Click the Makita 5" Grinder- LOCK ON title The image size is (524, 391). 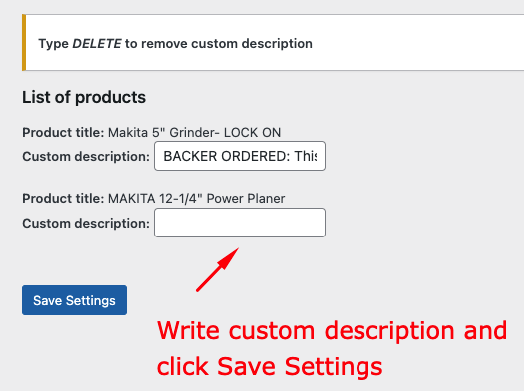tap(194, 133)
